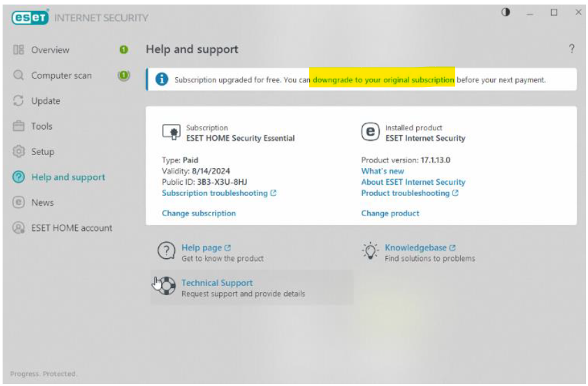Click the Help page question mark icon
Viewport: 588px width, 386px height.
[x=167, y=252]
